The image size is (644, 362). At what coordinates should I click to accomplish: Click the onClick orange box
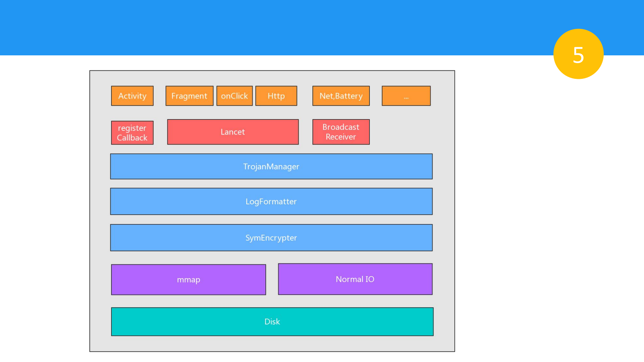[x=234, y=96]
